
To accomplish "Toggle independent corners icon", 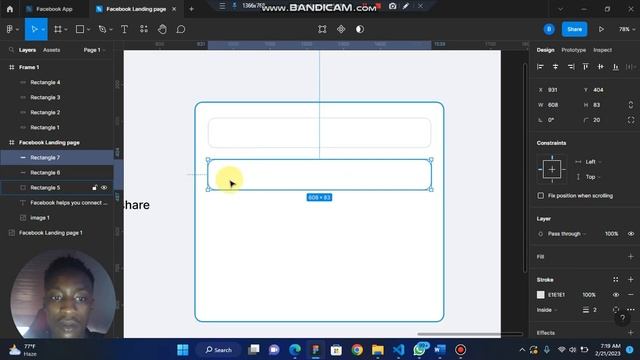I will [x=631, y=120].
